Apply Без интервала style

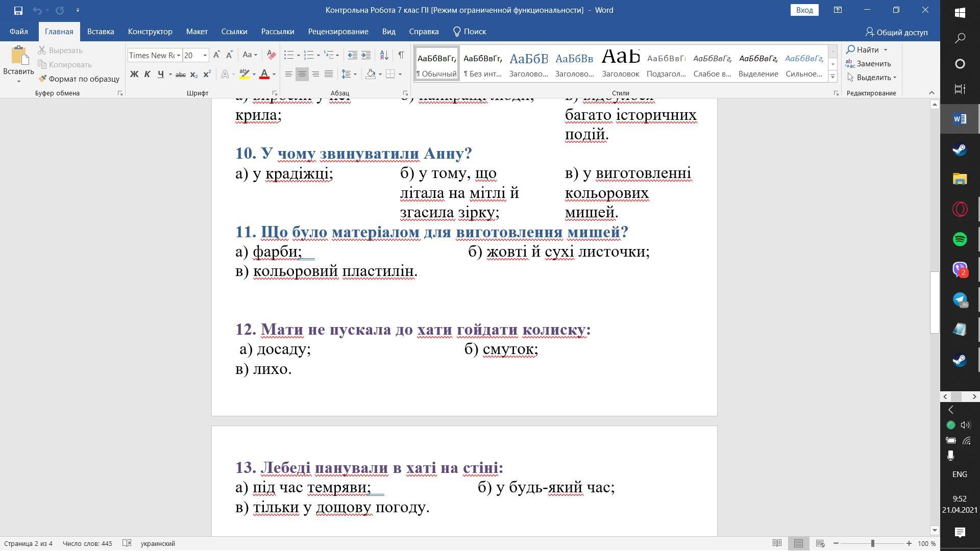[x=482, y=63]
